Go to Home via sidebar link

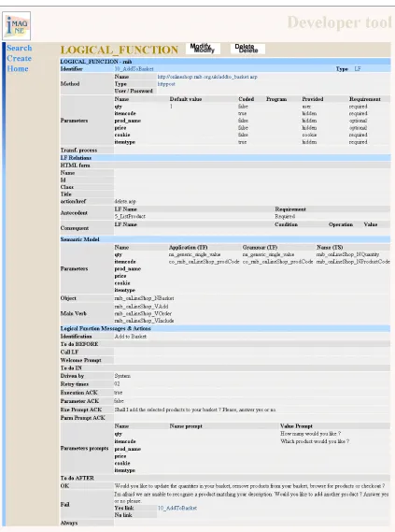[18, 68]
